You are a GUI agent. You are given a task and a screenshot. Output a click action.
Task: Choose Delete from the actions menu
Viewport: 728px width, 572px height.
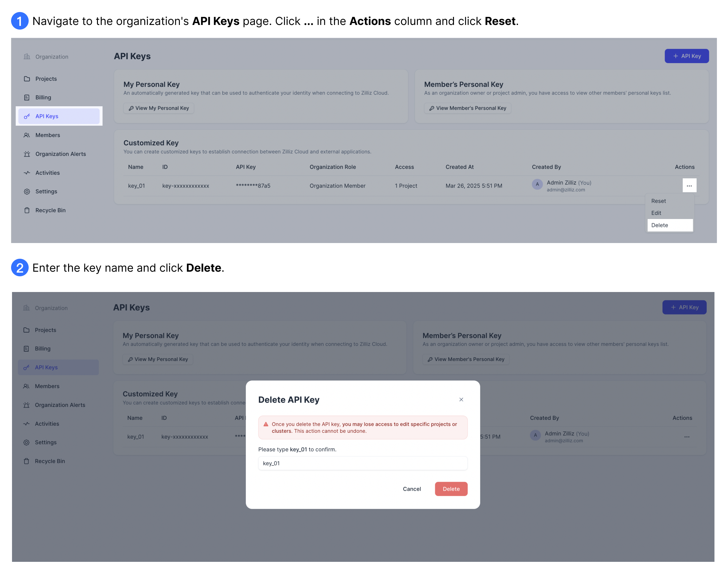tap(659, 225)
